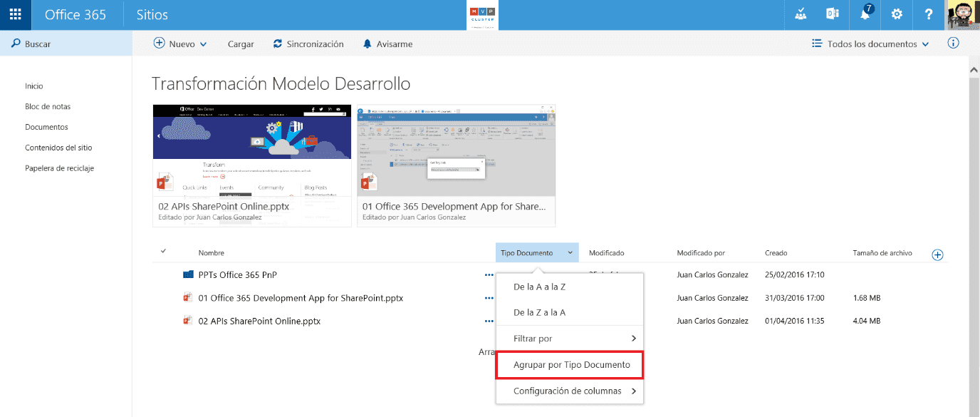Screen dimensions: 980x417
Task: Open the 02 APIs SharePoint Online thumbnail card
Action: pos(252,165)
